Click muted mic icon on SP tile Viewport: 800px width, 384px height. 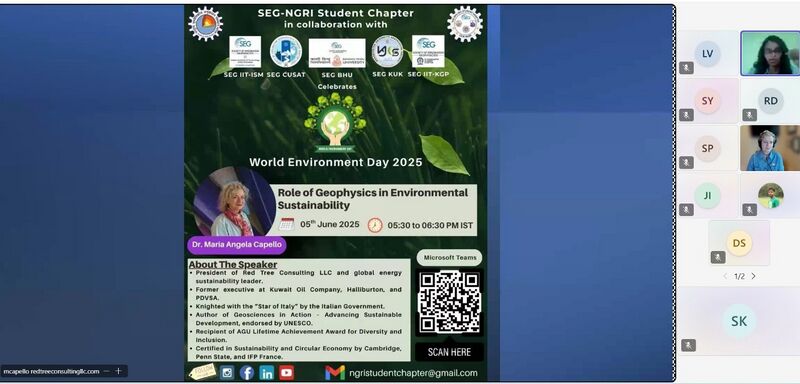coord(686,163)
